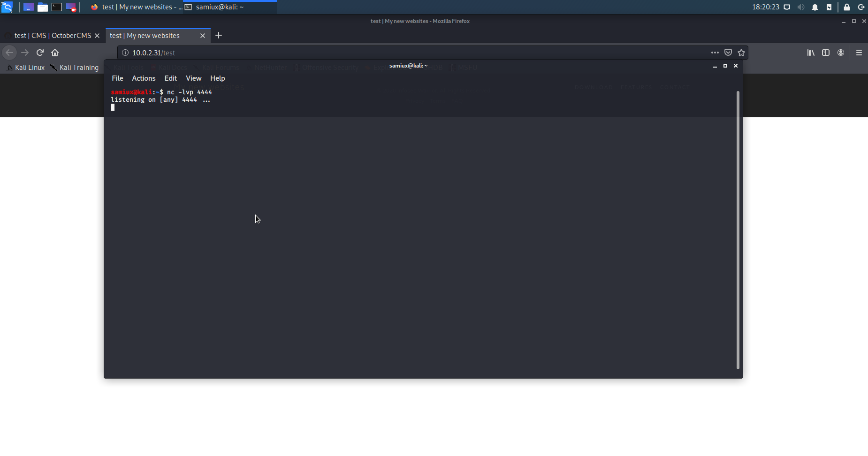
Task: Open the page actions three-dot menu
Action: [715, 53]
